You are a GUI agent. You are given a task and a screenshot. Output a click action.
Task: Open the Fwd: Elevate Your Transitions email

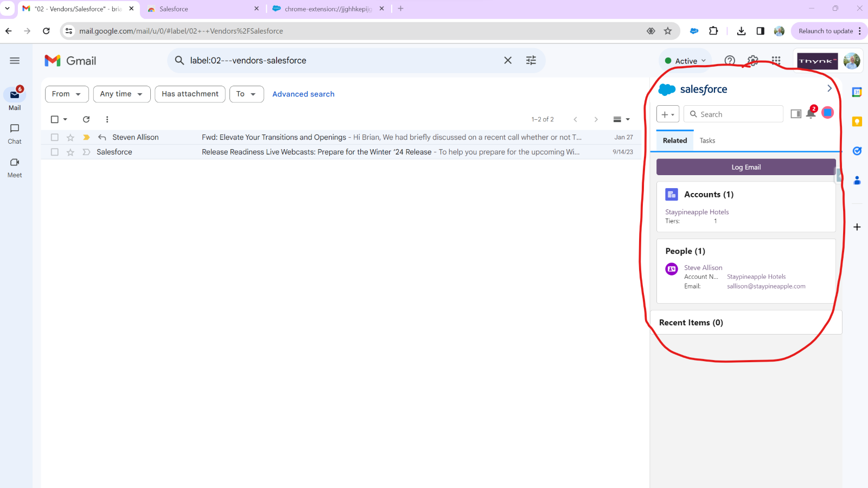[x=341, y=137]
